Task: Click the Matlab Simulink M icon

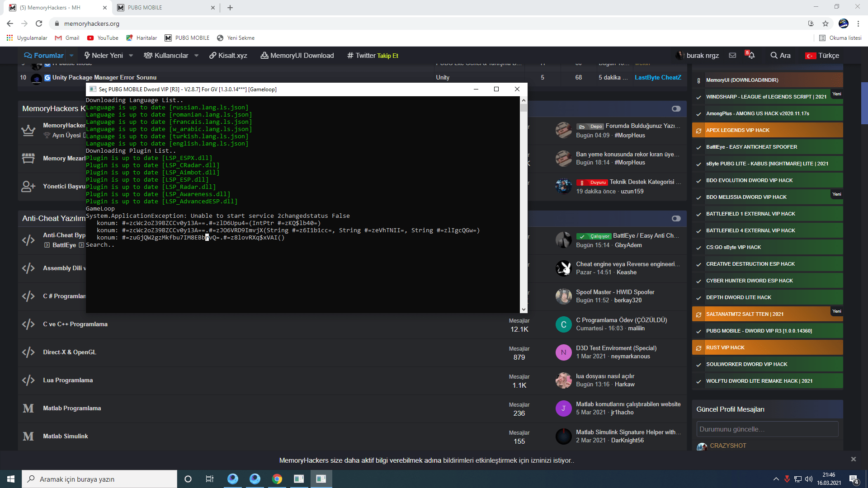Action: (28, 436)
